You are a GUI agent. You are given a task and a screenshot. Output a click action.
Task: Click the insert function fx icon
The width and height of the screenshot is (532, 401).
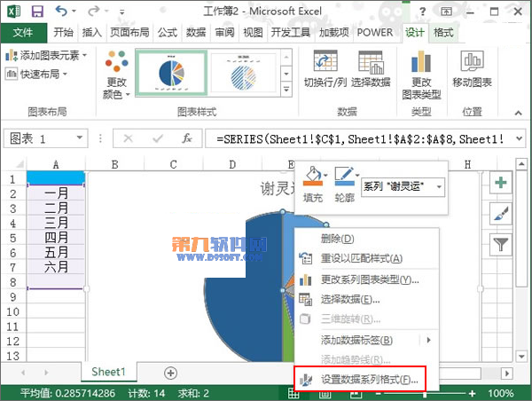187,138
